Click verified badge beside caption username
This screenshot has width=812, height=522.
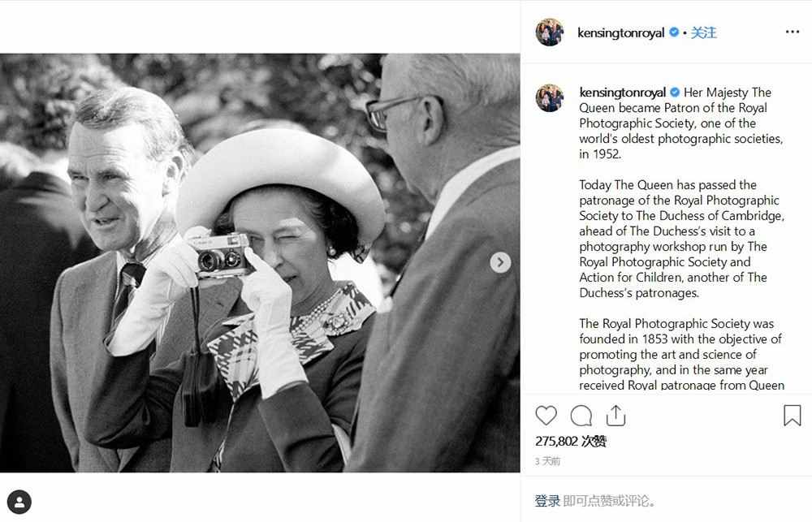click(x=675, y=93)
